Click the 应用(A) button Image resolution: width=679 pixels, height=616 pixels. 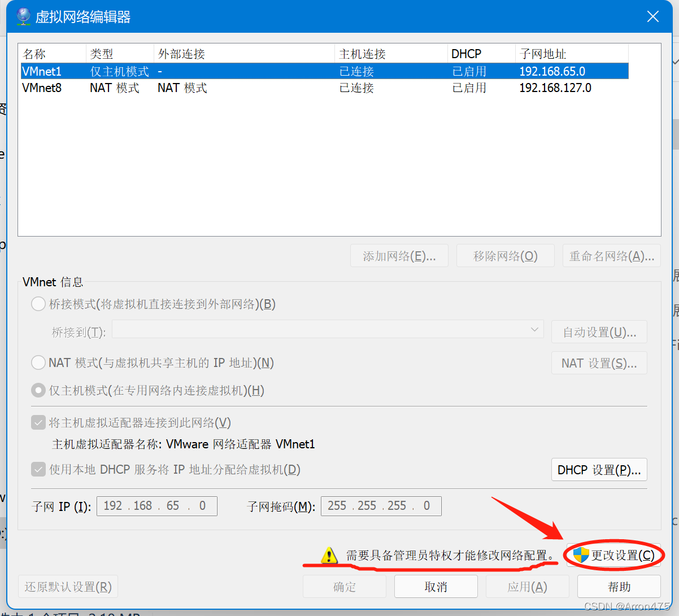point(528,587)
